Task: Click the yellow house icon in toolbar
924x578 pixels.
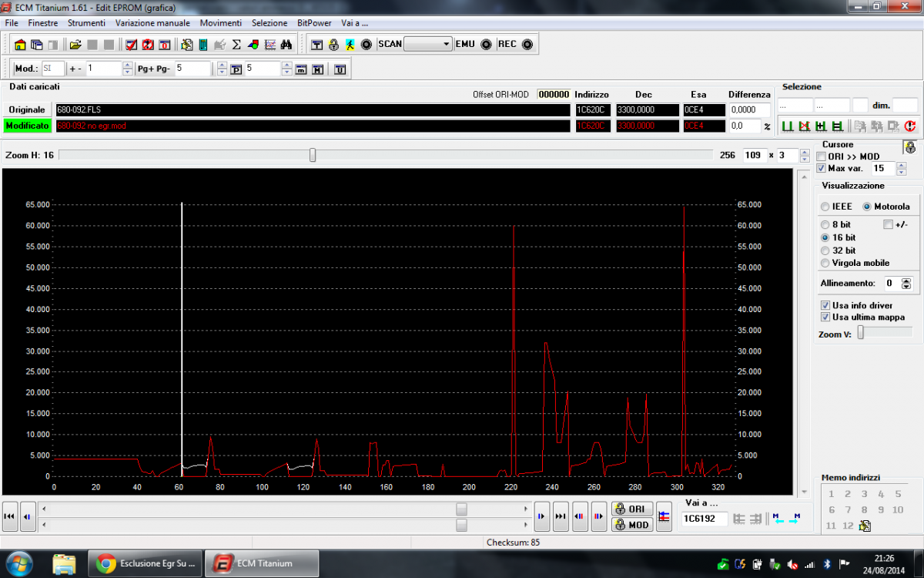Action: tap(20, 45)
